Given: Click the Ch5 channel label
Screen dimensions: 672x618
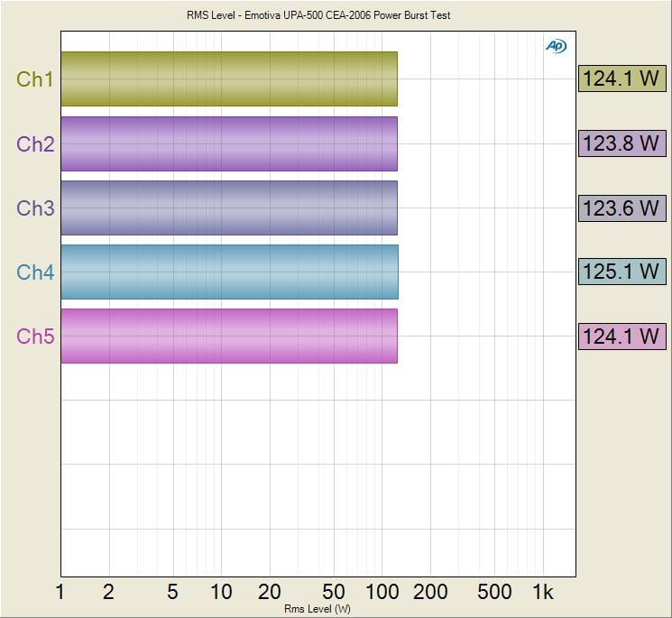Looking at the screenshot, I should coord(35,337).
